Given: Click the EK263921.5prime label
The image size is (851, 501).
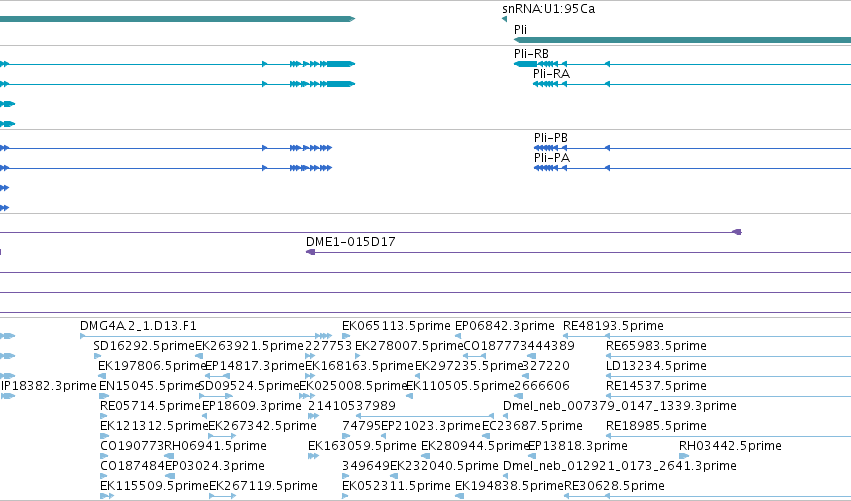Looking at the screenshot, I should [x=250, y=346].
